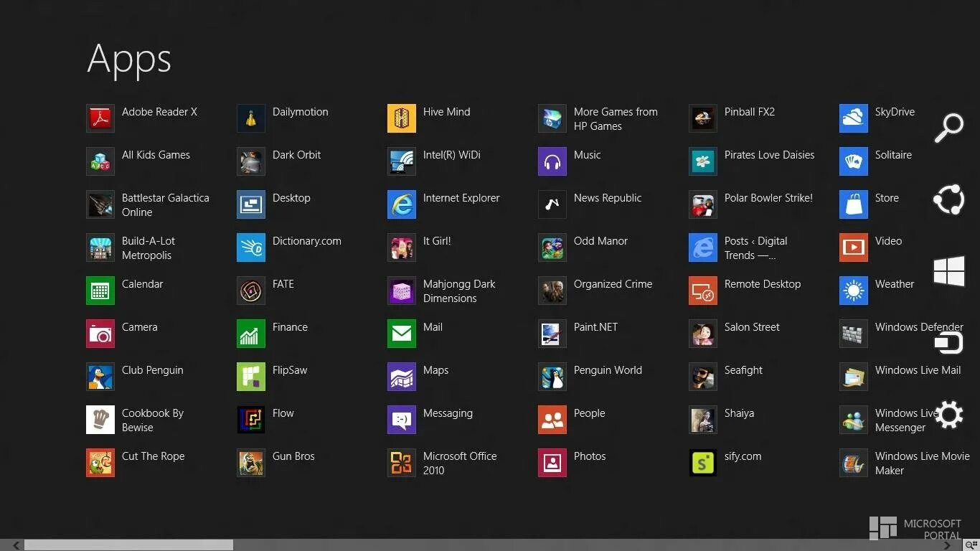The image size is (980, 551).
Task: Open the Flow game icon
Action: pyautogui.click(x=251, y=420)
